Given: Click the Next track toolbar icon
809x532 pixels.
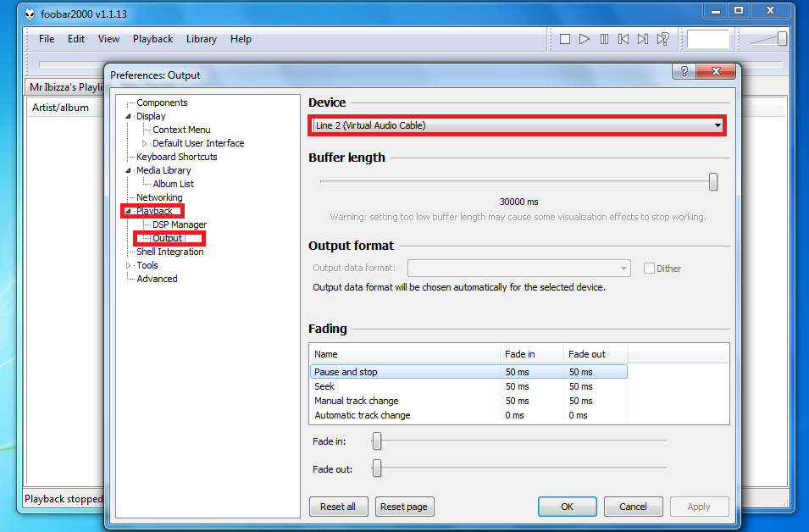Looking at the screenshot, I should tap(643, 39).
